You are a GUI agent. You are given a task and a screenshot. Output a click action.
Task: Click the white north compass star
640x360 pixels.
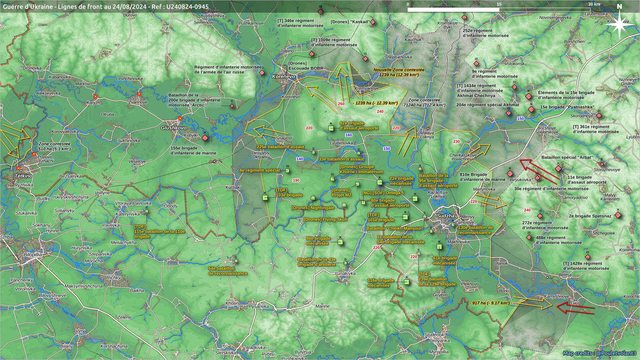[619, 24]
